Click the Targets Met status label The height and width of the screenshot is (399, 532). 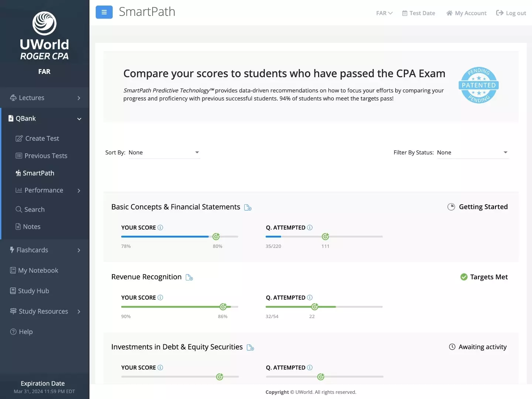[489, 277]
